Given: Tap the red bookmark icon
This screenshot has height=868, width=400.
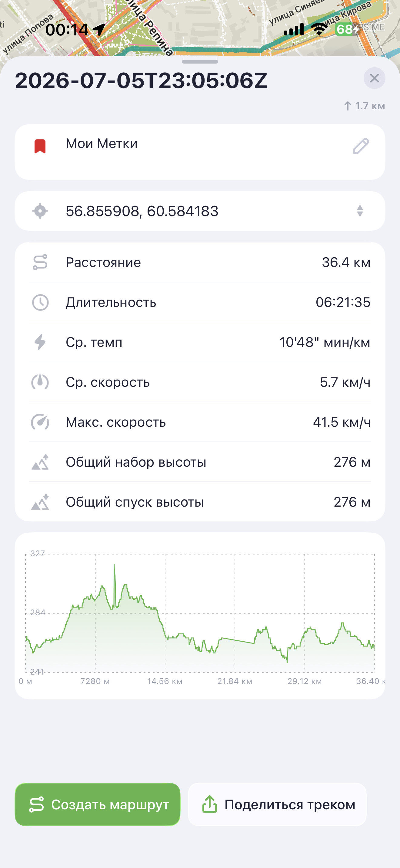Looking at the screenshot, I should (x=40, y=146).
